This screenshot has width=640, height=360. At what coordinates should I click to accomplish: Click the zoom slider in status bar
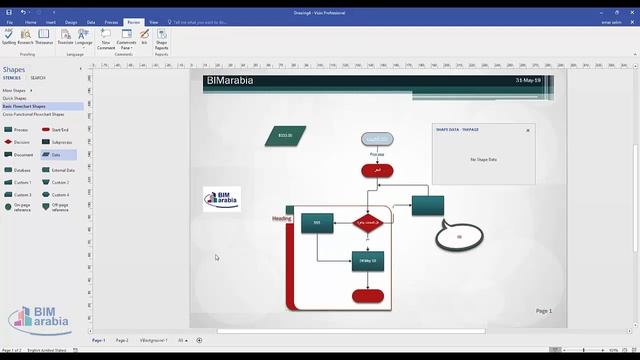click(x=583, y=350)
